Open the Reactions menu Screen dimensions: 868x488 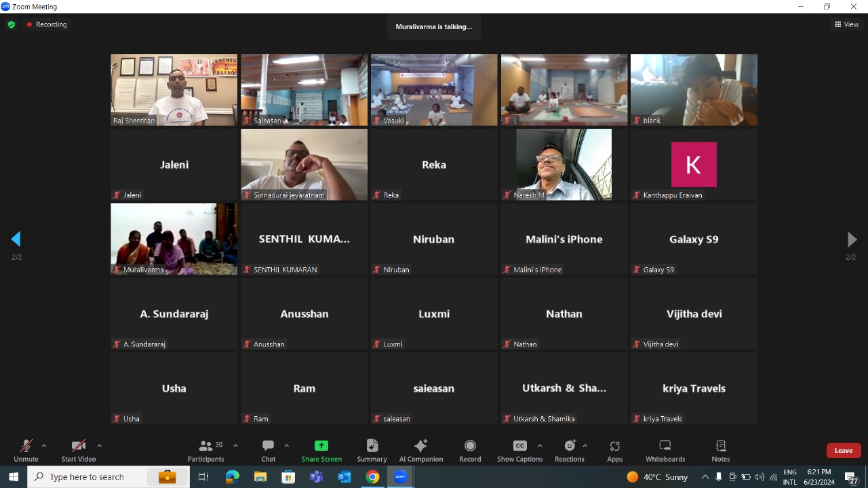click(570, 450)
